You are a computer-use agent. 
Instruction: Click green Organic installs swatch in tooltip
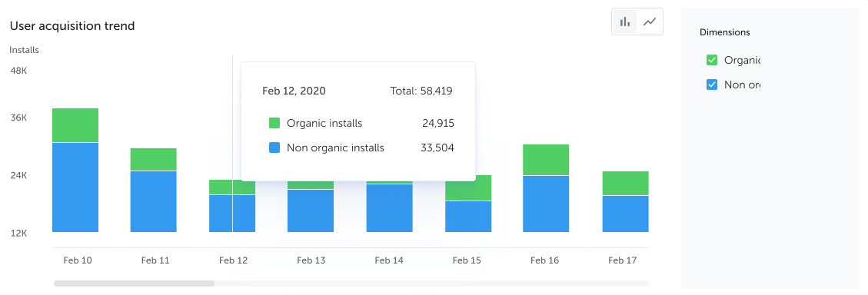pos(274,123)
